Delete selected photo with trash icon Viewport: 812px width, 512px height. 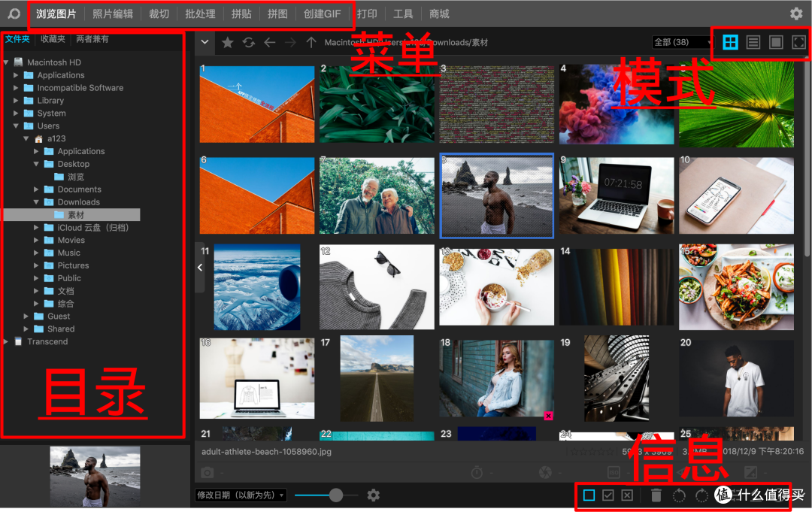[656, 495]
